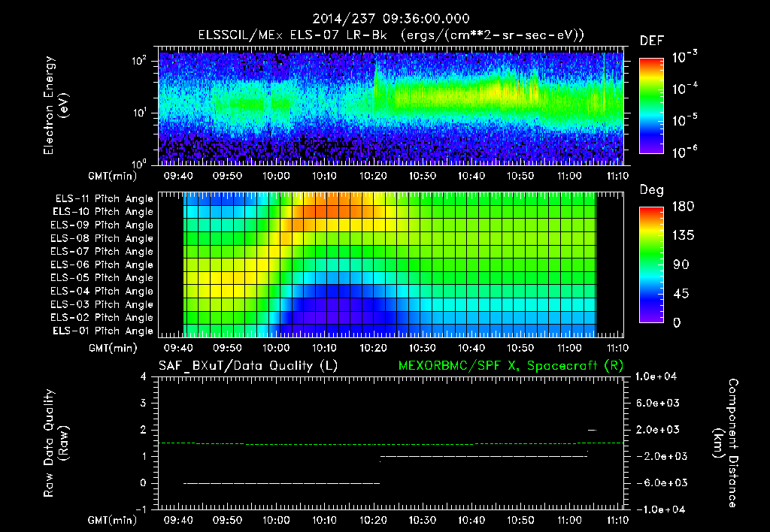Select the Deg legend label

pos(652,190)
